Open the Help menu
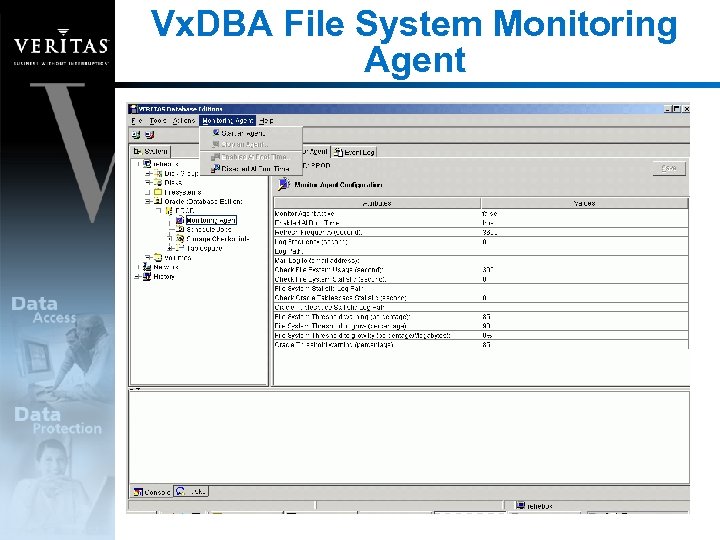 coord(266,121)
